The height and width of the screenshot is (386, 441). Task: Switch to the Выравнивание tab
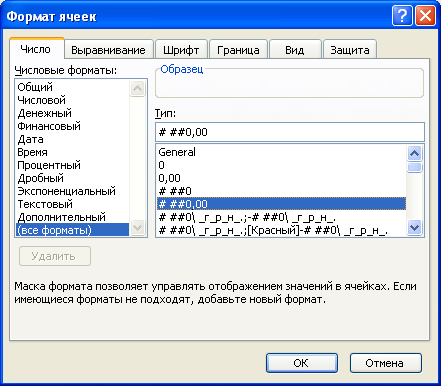tap(108, 50)
